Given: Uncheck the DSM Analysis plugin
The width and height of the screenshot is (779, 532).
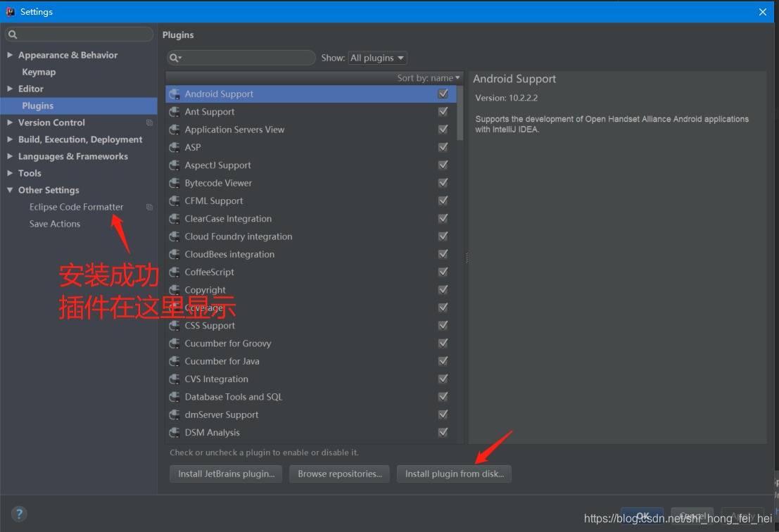Looking at the screenshot, I should point(443,433).
